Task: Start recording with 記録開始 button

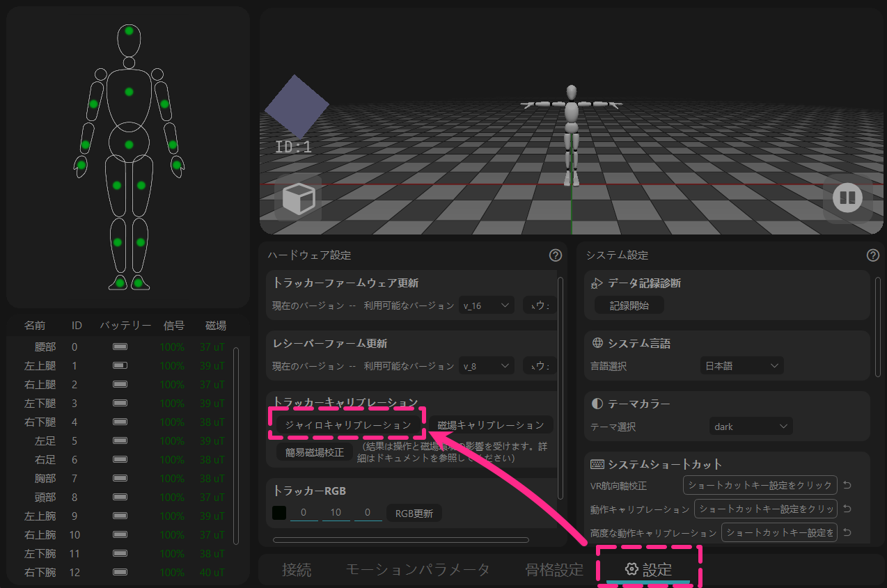Action: tap(629, 305)
